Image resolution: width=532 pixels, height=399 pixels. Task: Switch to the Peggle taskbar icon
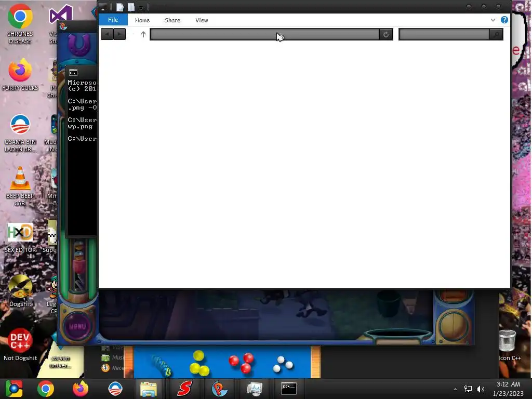point(220,389)
